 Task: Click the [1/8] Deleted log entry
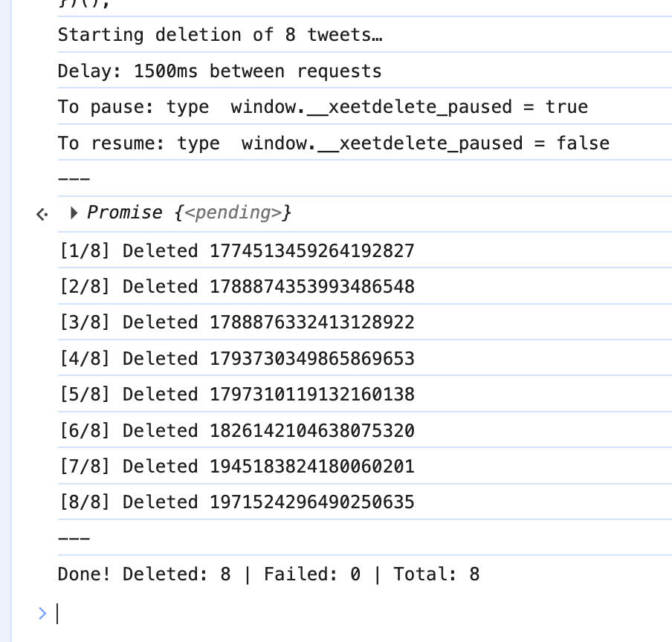(x=236, y=251)
